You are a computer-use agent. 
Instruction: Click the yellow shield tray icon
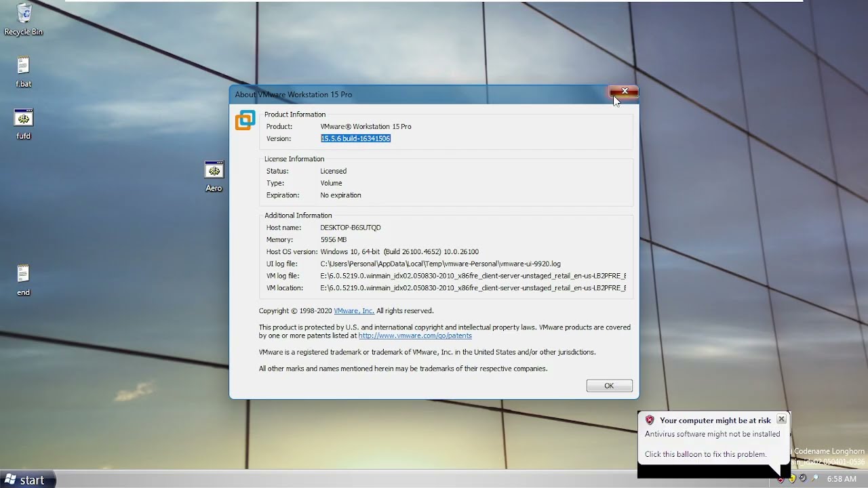point(792,479)
